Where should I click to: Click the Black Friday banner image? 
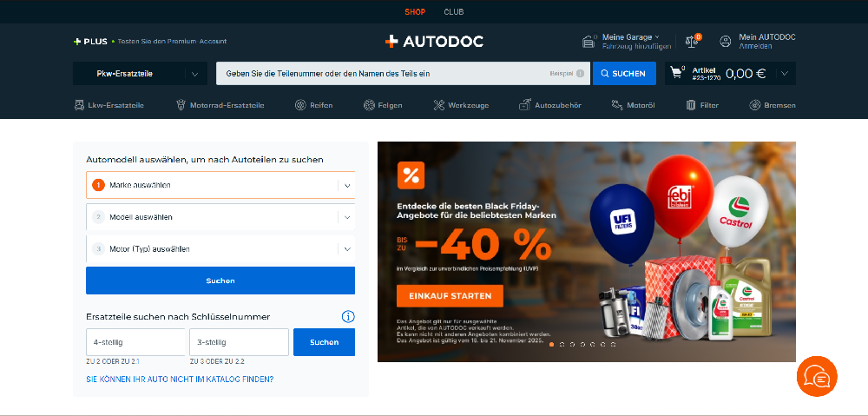(x=587, y=252)
